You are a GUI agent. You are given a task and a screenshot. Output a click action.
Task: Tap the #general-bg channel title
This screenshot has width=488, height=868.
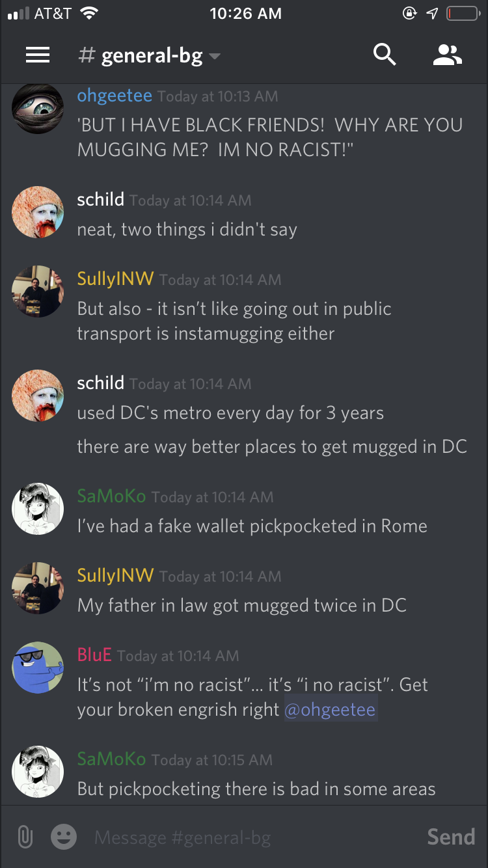[x=140, y=56]
